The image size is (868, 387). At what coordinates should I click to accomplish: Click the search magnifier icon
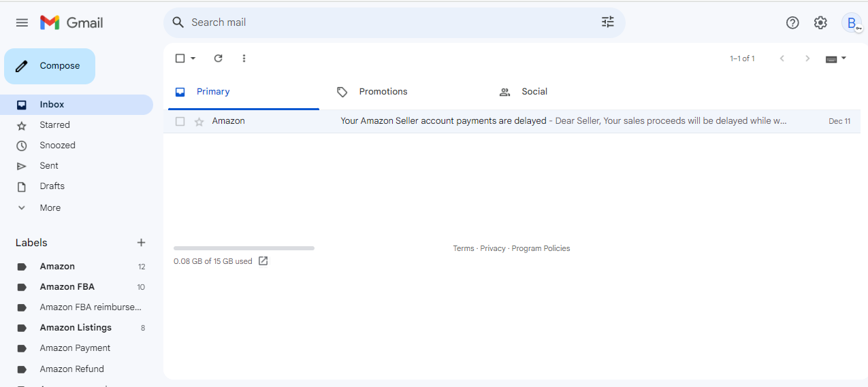coord(178,22)
